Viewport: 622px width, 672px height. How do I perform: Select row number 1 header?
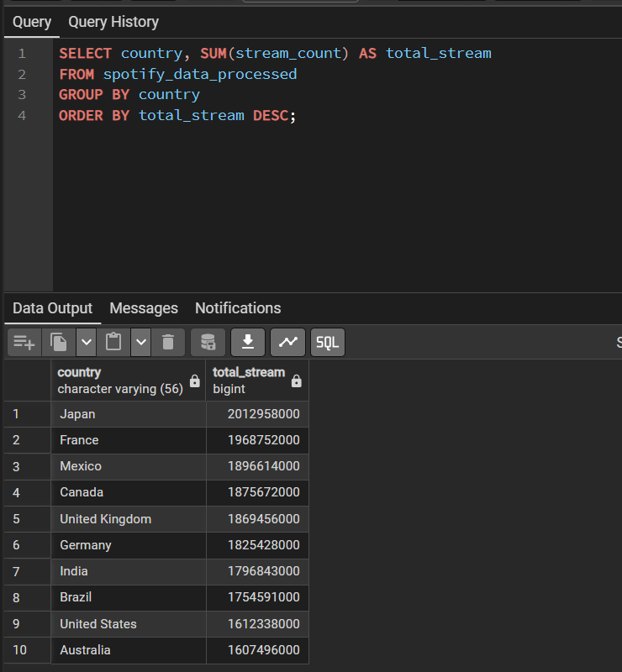[28, 414]
